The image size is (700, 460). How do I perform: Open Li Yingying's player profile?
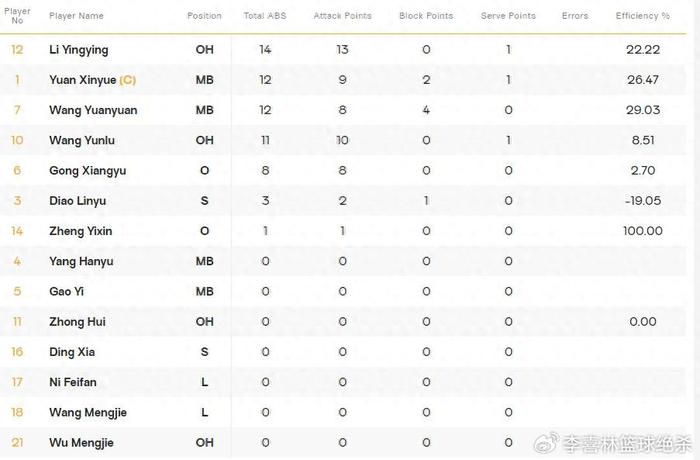click(79, 50)
